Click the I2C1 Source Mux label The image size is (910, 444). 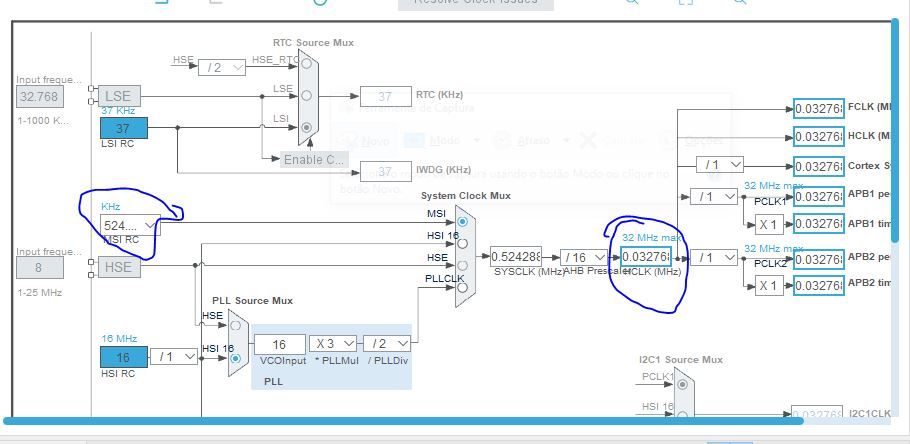681,360
